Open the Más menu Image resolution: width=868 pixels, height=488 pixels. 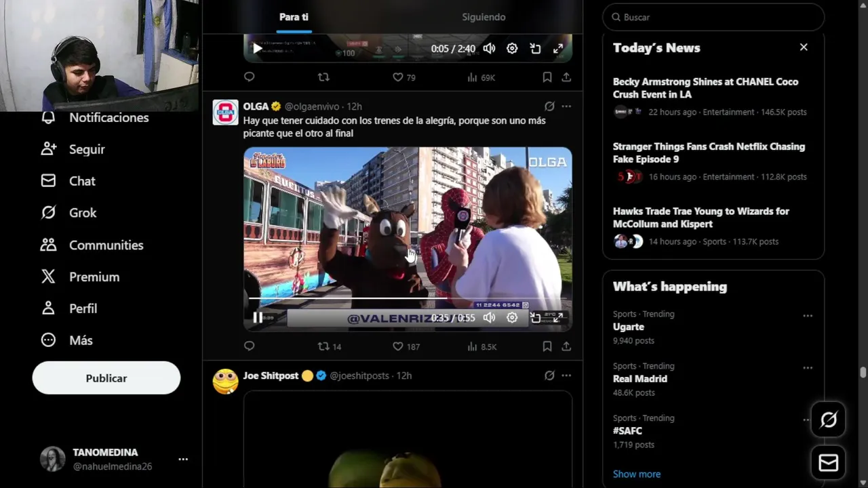(66, 340)
